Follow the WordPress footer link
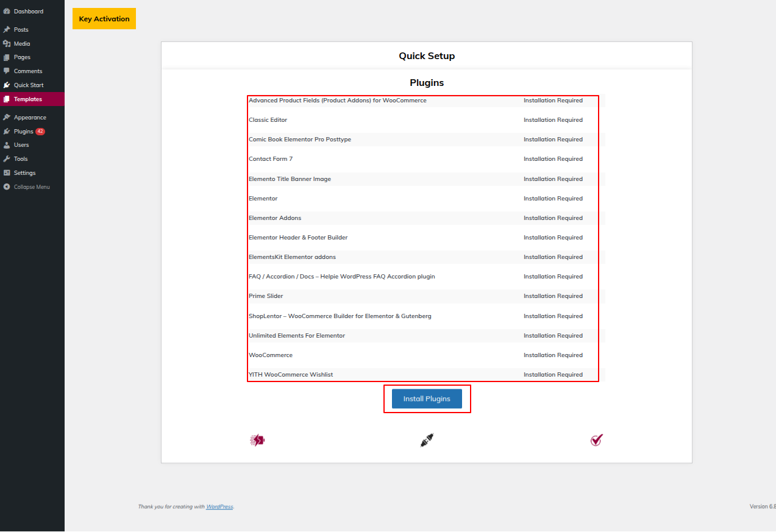The width and height of the screenshot is (776, 532). coord(219,506)
